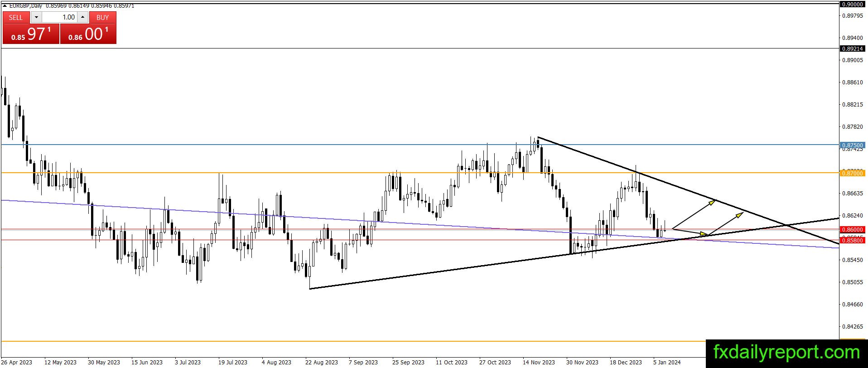Click the upper yellow arrowhead on the chart

pyautogui.click(x=712, y=202)
